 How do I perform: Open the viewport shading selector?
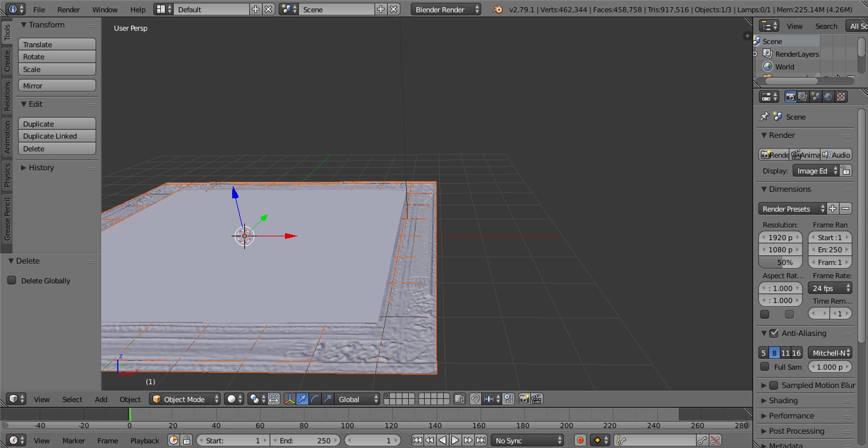(x=234, y=399)
